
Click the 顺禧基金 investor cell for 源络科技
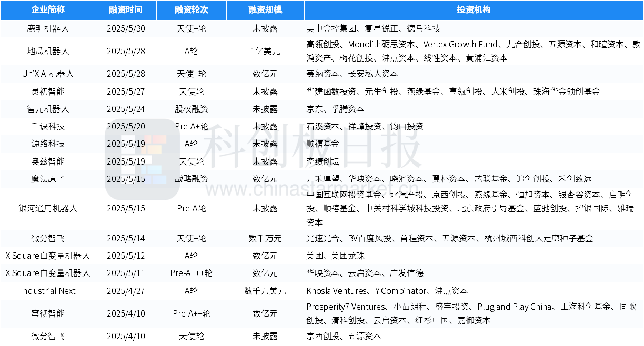pyautogui.click(x=323, y=144)
